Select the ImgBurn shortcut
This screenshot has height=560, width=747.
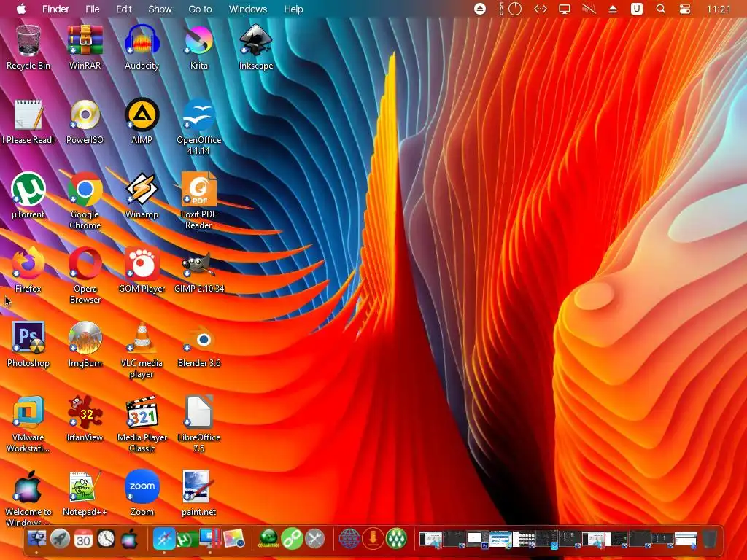tap(85, 344)
